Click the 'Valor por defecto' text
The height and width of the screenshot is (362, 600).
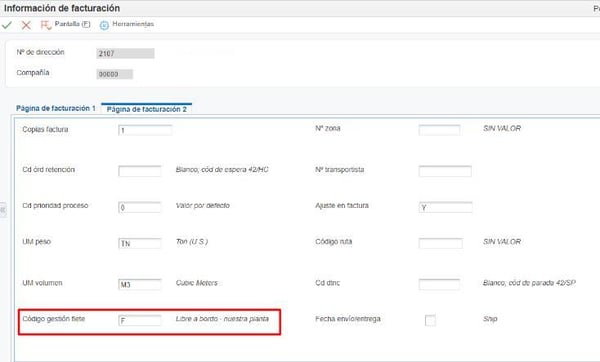(202, 205)
